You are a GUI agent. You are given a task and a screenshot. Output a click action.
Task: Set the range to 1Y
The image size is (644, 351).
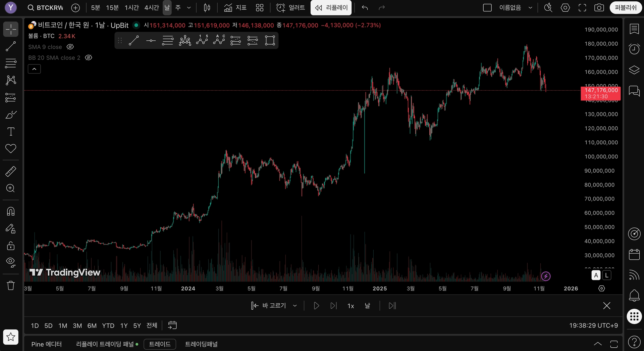[x=124, y=325]
